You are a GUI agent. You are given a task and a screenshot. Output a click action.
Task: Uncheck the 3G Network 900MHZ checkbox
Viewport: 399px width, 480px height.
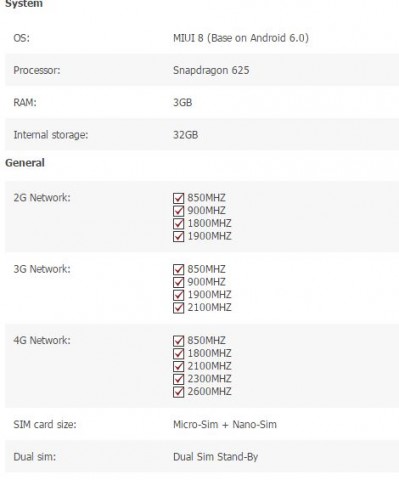[x=179, y=282]
